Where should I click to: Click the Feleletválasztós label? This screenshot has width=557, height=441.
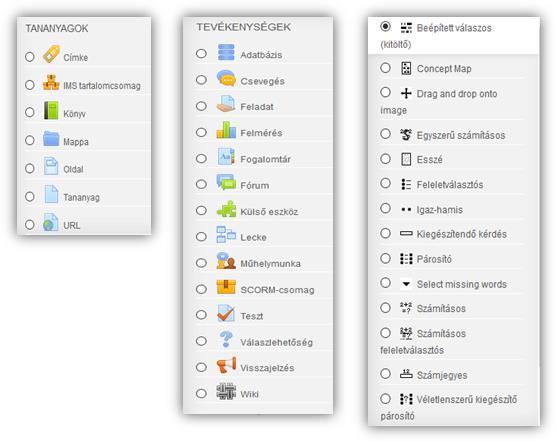[450, 185]
